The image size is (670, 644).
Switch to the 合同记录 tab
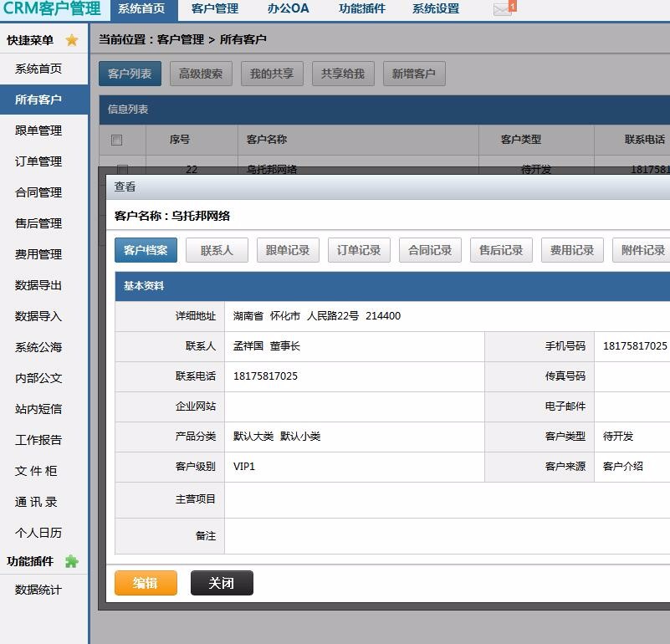coord(429,249)
